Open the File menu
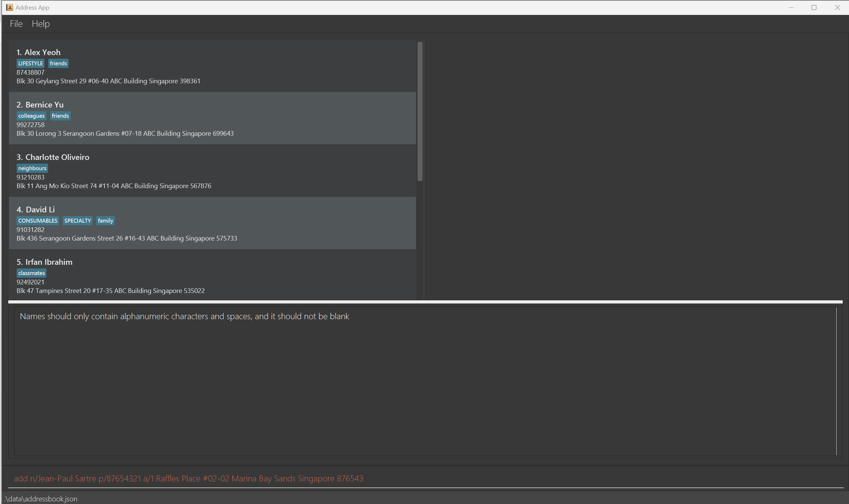The width and height of the screenshot is (849, 504). point(16,24)
